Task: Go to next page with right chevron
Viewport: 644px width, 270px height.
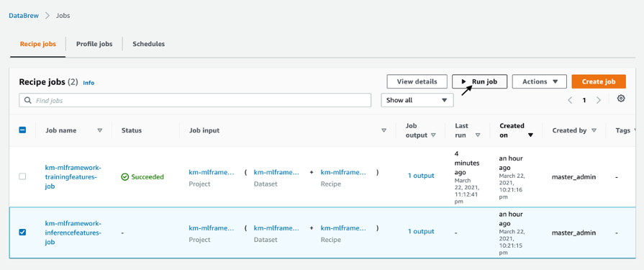Action: (x=599, y=100)
